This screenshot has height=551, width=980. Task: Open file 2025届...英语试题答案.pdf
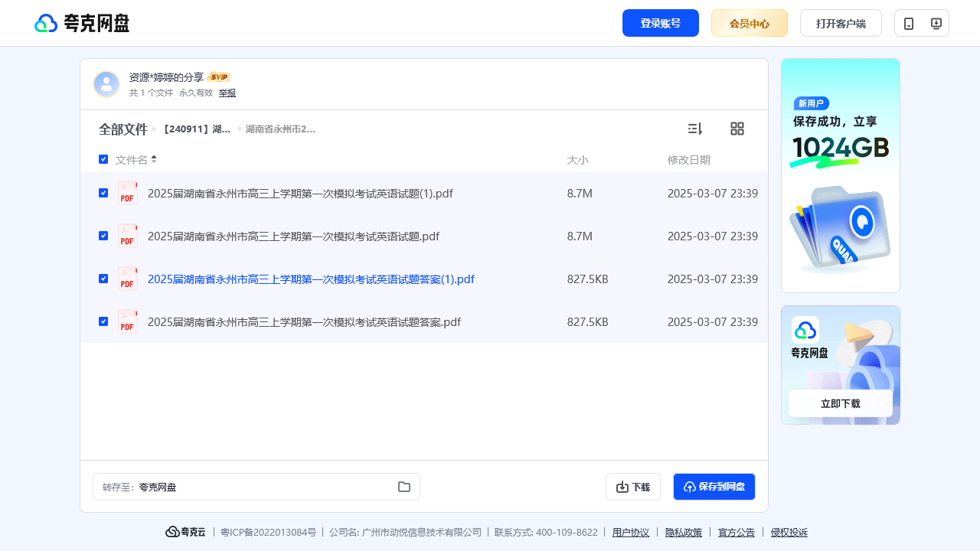(x=304, y=322)
